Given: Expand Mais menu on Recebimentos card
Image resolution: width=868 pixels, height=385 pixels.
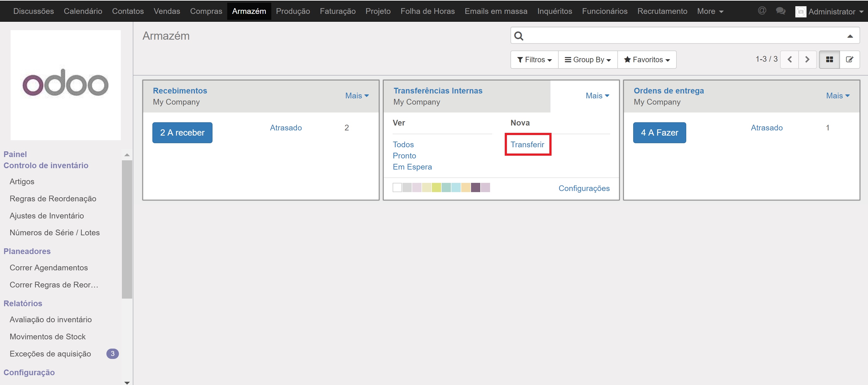Looking at the screenshot, I should (357, 96).
